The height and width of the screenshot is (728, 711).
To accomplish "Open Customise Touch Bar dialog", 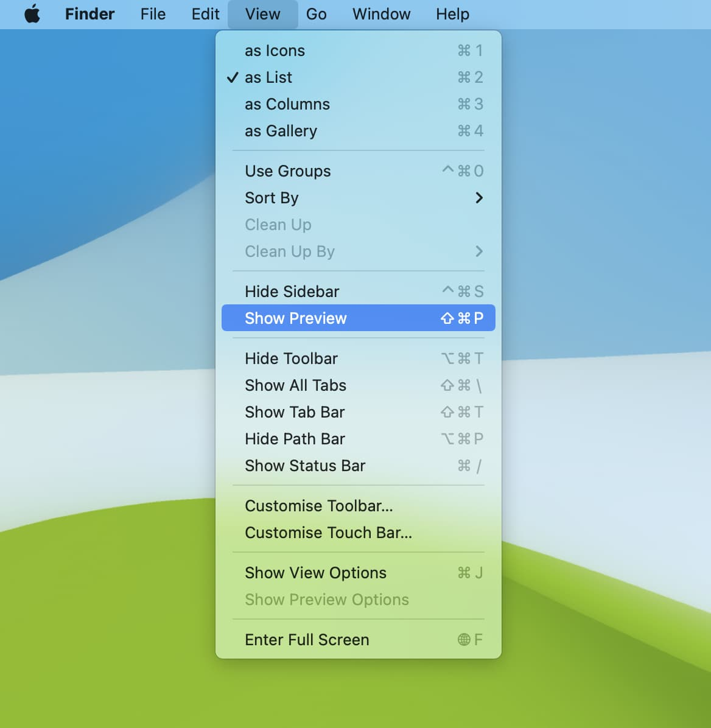I will pos(359,533).
